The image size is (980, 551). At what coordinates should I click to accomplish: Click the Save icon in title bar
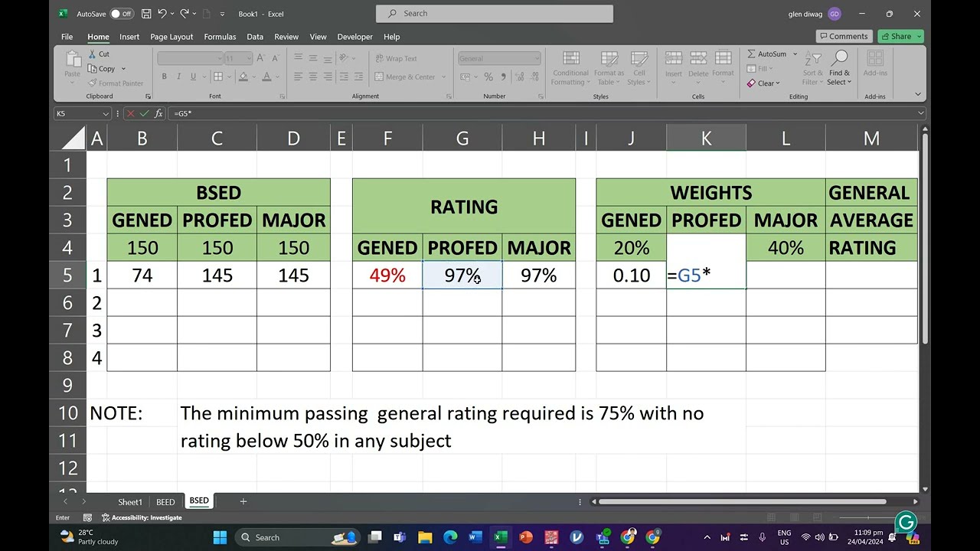pos(146,14)
